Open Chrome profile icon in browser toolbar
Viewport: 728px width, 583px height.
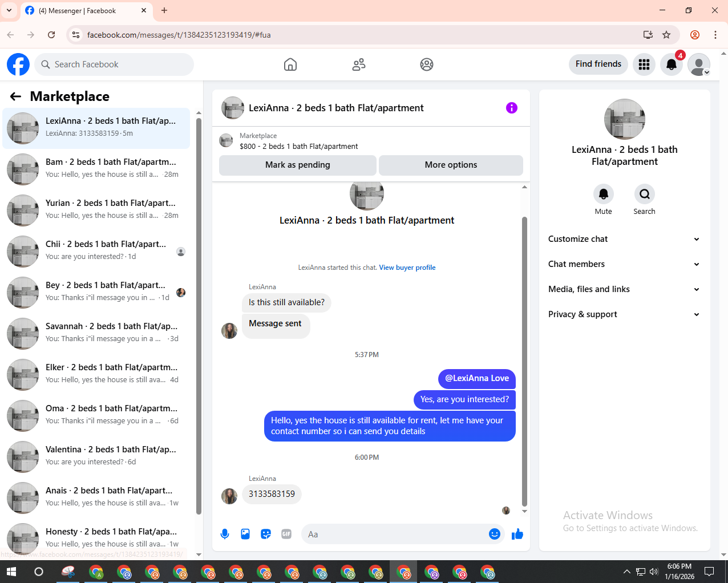pos(695,35)
